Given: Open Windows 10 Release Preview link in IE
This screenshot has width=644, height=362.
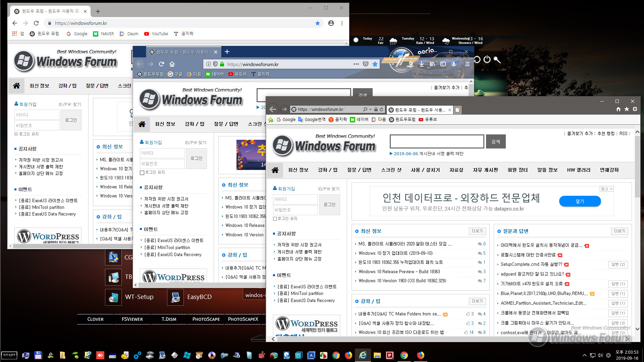Looking at the screenshot, I should [x=399, y=272].
